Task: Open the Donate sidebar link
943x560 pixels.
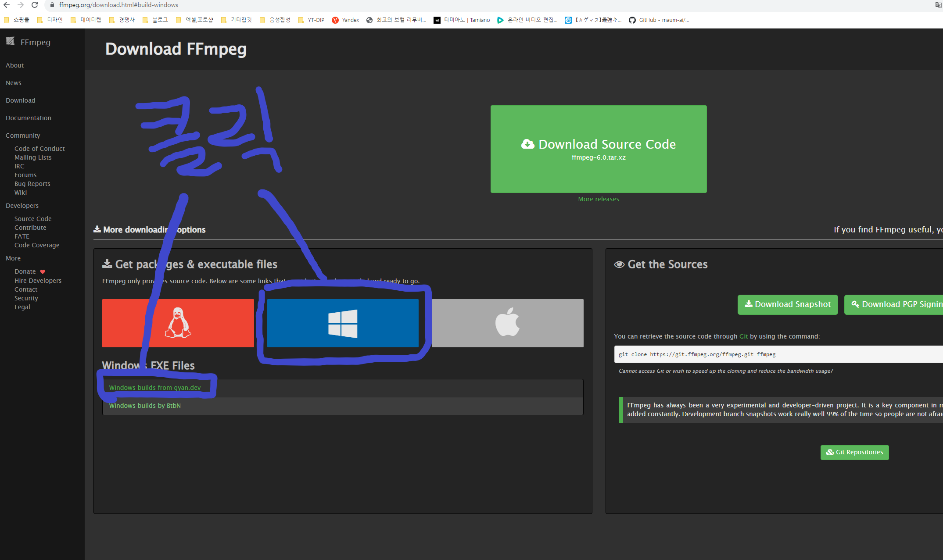Action: pyautogui.click(x=25, y=271)
